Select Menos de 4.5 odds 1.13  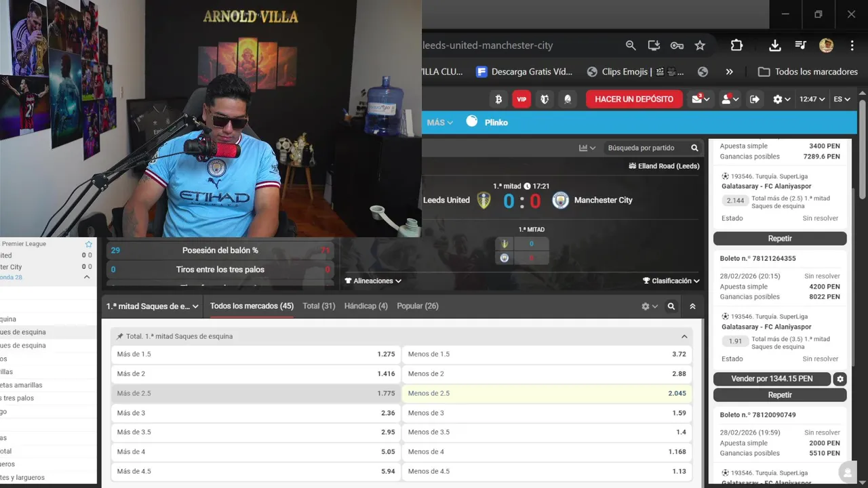pyautogui.click(x=547, y=472)
